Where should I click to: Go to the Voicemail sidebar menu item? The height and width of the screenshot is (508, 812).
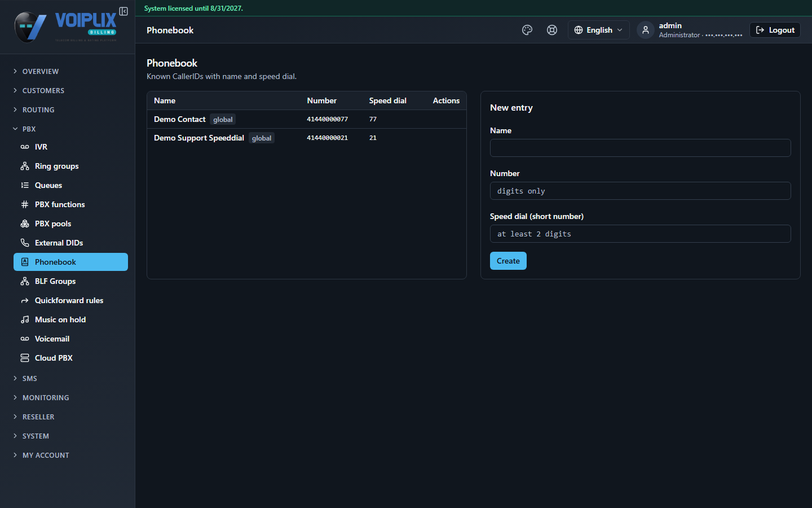coord(70,339)
